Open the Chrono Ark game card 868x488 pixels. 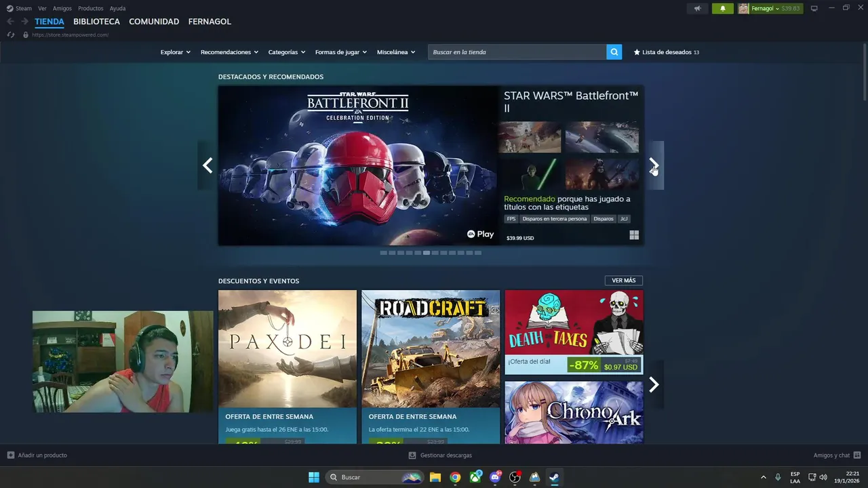pyautogui.click(x=574, y=412)
